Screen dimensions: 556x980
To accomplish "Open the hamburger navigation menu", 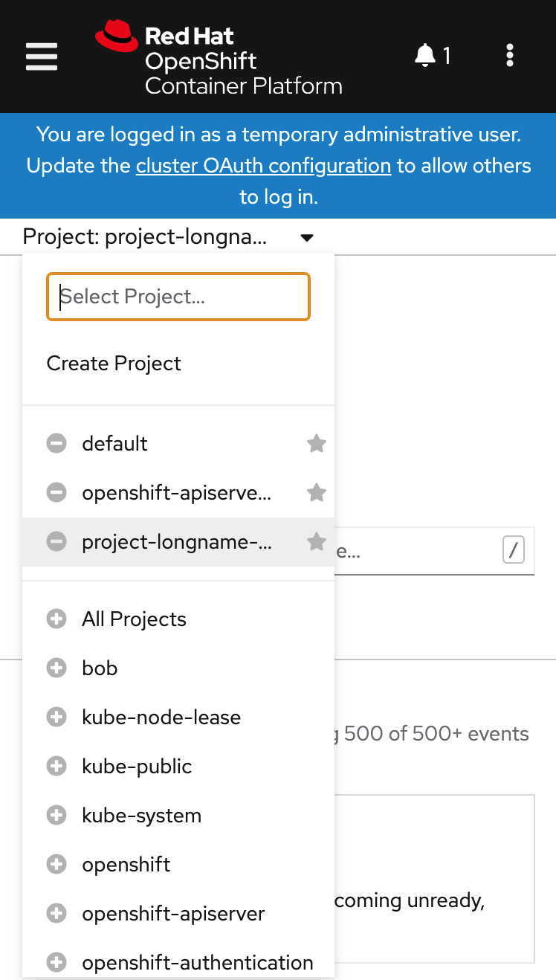I will 42,57.
